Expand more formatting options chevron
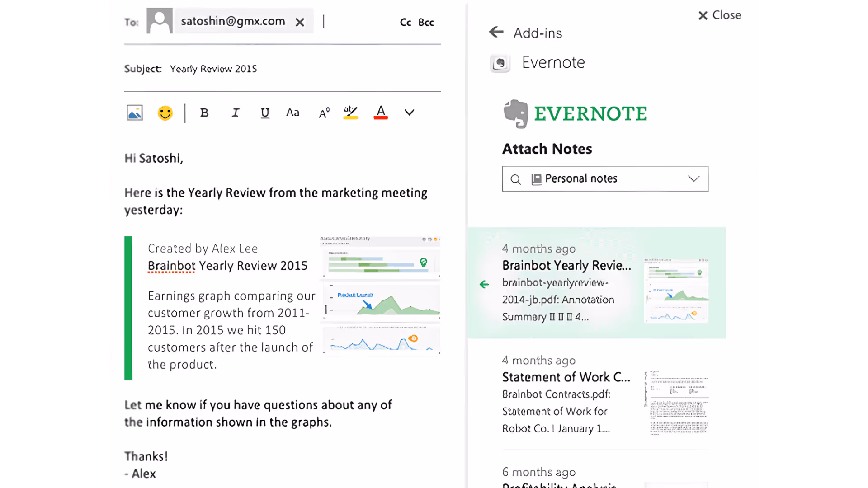Image resolution: width=868 pixels, height=488 pixels. click(x=409, y=113)
